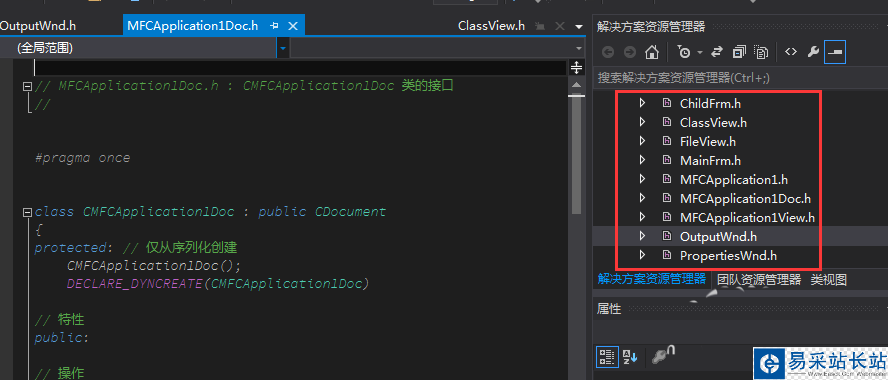Select OutputWnd.h in Solution Explorer tree
Viewport: 888px width, 380px height.
pyautogui.click(x=718, y=236)
